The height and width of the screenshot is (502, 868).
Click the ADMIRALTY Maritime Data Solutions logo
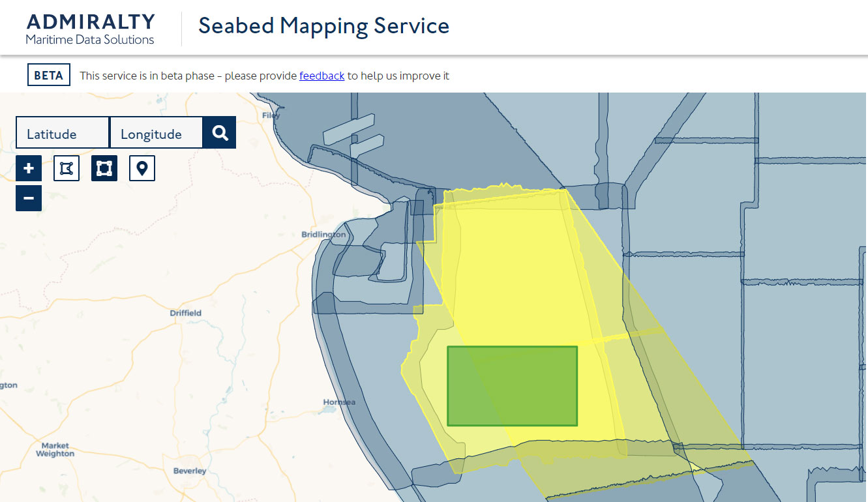(89, 27)
